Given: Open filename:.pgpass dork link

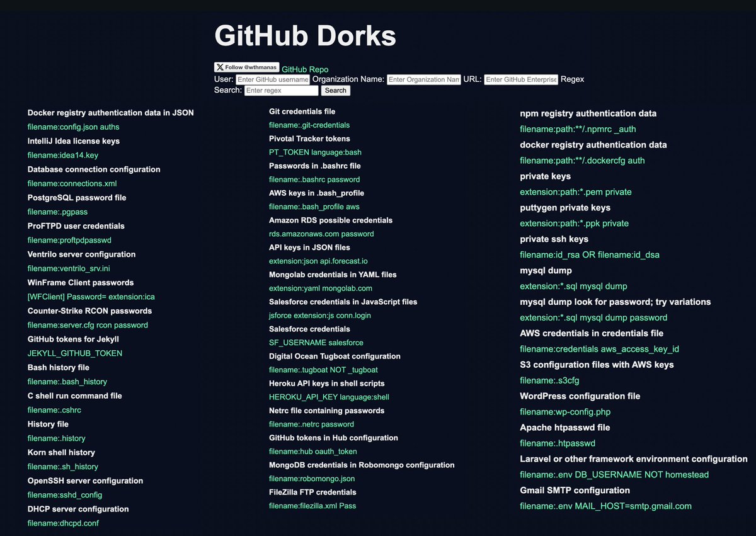Looking at the screenshot, I should point(57,212).
